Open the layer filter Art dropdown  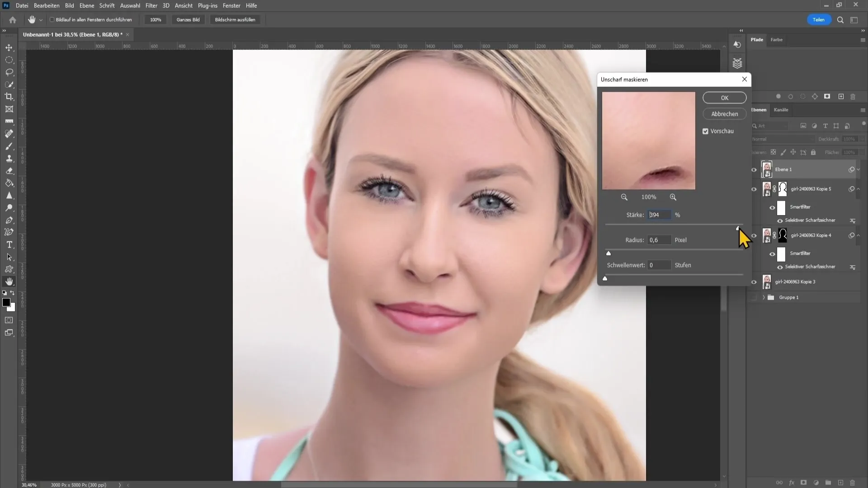click(770, 126)
